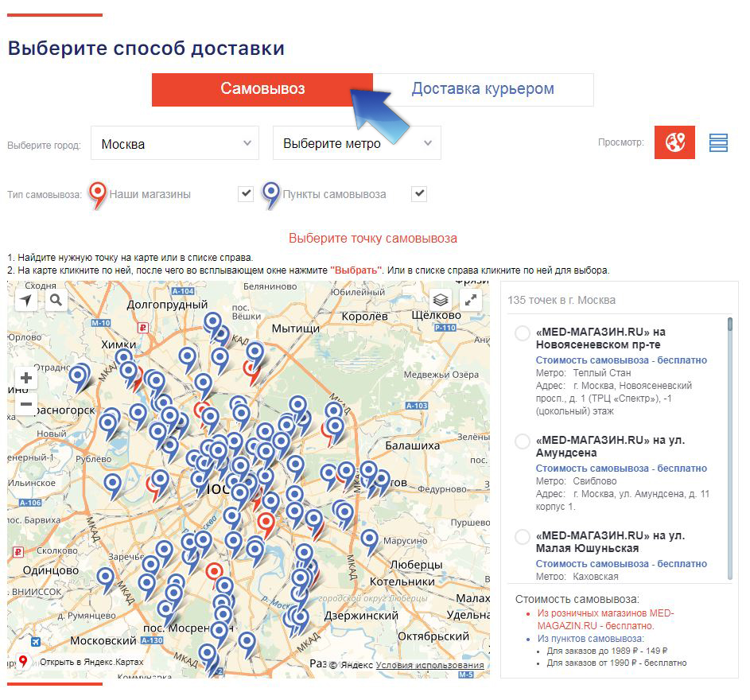Switch to map view globe icon

coord(674,142)
